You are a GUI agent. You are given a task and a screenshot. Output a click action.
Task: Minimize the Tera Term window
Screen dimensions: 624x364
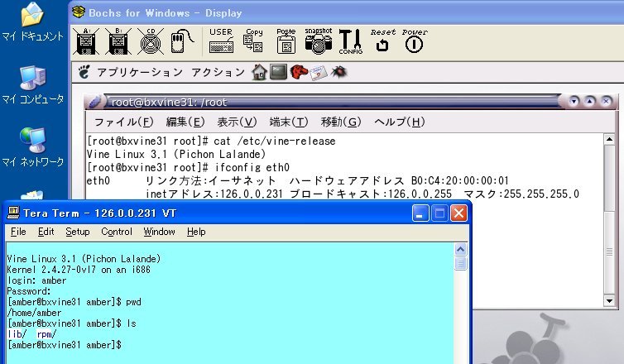pyautogui.click(x=420, y=213)
